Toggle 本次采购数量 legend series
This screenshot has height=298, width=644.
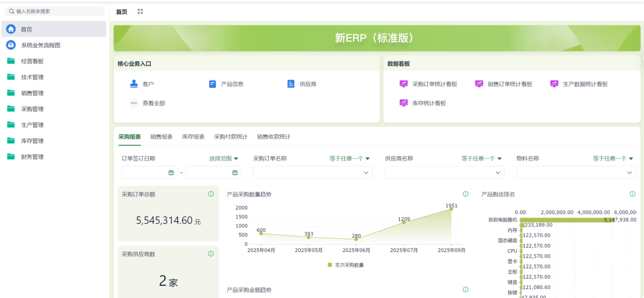point(346,265)
